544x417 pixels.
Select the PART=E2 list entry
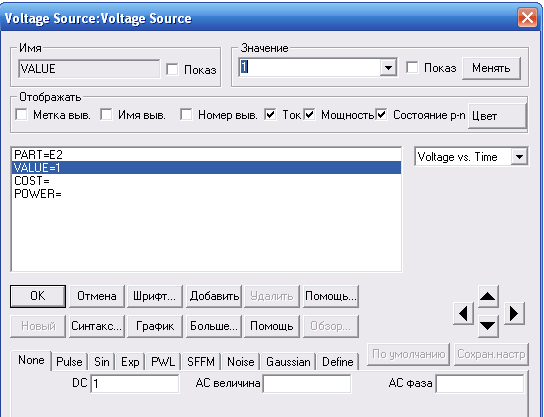(x=206, y=154)
